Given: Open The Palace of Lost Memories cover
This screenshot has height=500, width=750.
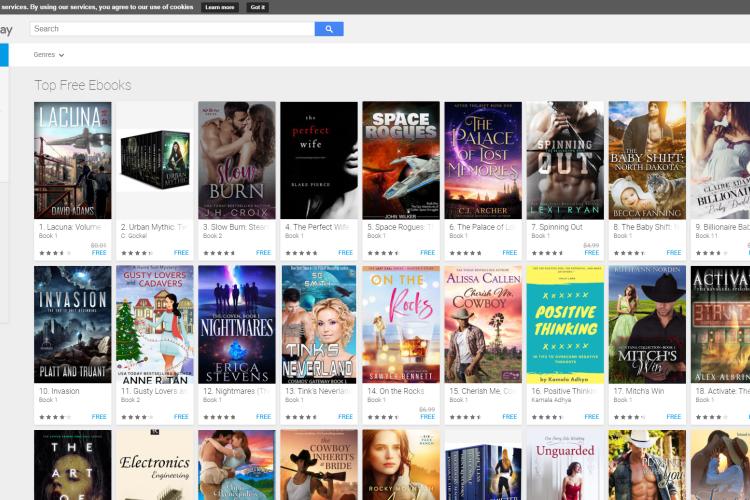Looking at the screenshot, I should pos(483,160).
